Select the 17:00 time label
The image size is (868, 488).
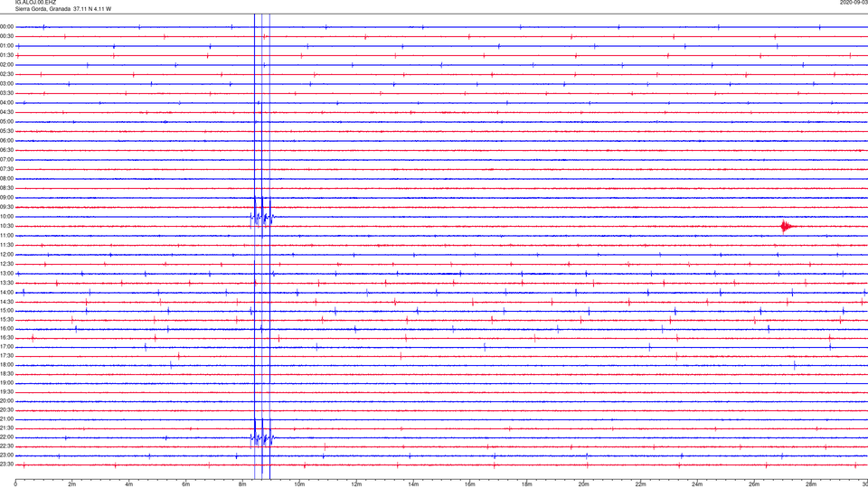click(x=7, y=346)
